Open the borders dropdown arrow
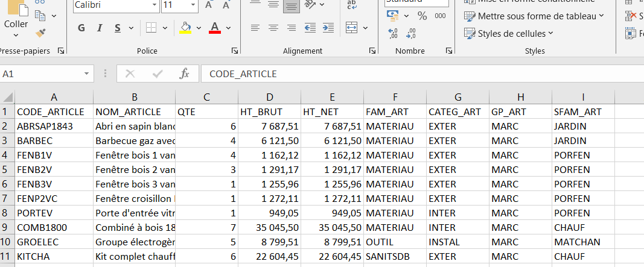The height and width of the screenshot is (267, 644). pos(165,28)
